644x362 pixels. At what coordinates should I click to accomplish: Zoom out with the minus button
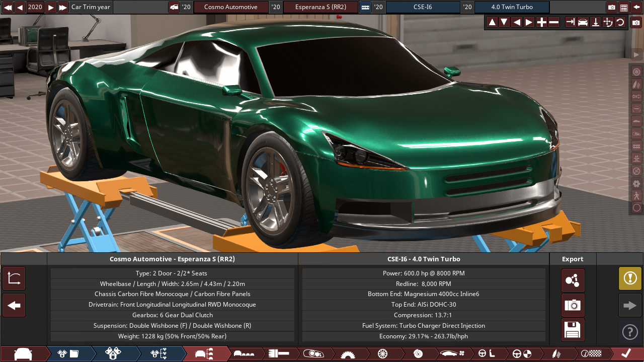click(x=554, y=22)
